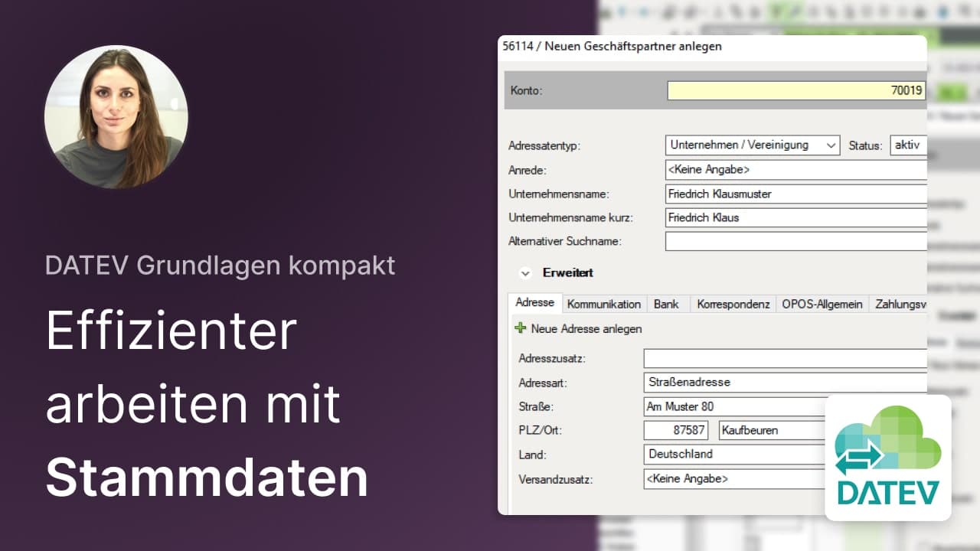The image size is (980, 551).
Task: Click the dialog title Neuen Geschäftspartner anlegen
Action: click(633, 46)
